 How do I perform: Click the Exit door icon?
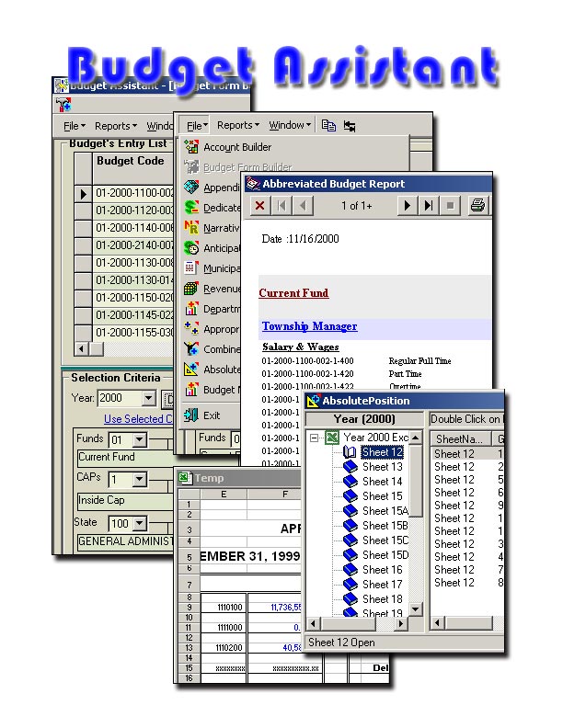[191, 415]
